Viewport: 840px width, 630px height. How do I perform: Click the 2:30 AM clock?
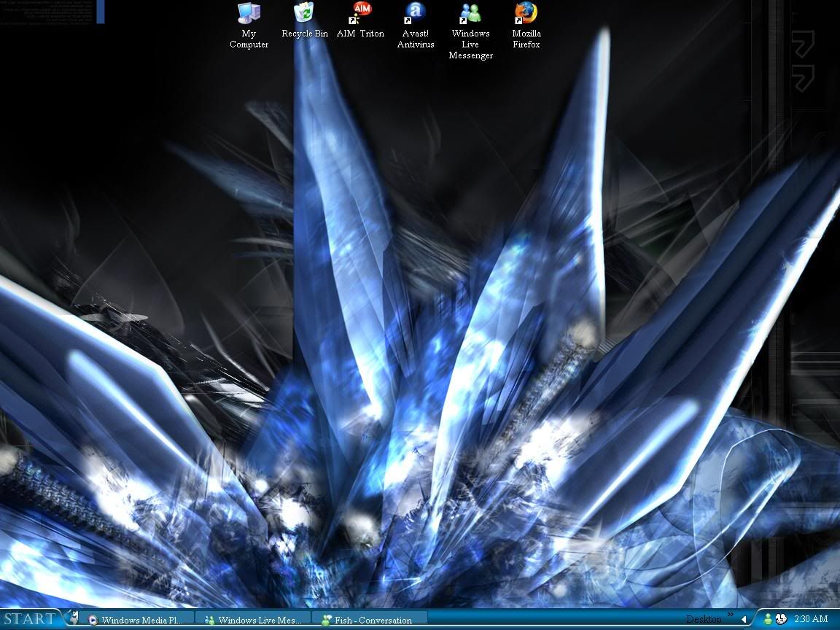click(811, 619)
